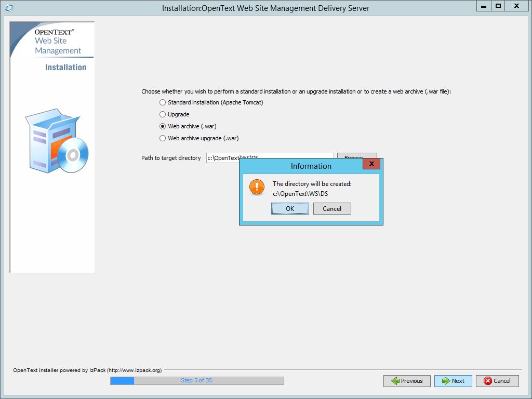Image resolution: width=532 pixels, height=399 pixels.
Task: Click the 'Choose whether you wish to perform' instruction text
Action: [x=296, y=91]
